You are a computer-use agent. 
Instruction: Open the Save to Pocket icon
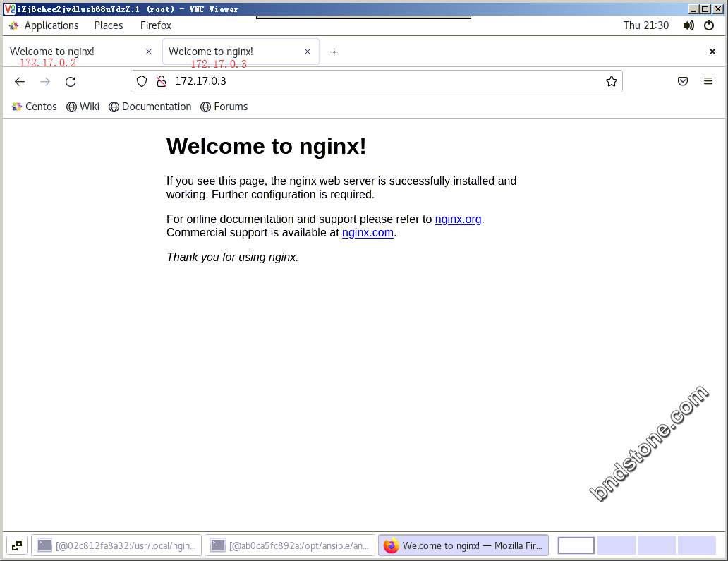point(683,81)
